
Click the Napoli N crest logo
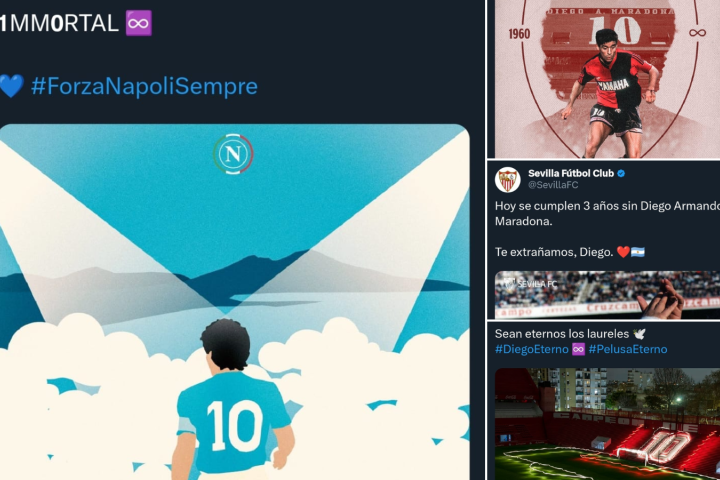point(233,154)
